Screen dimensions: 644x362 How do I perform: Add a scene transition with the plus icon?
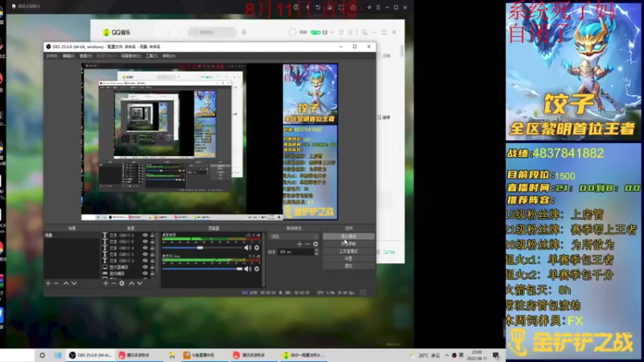click(x=299, y=245)
